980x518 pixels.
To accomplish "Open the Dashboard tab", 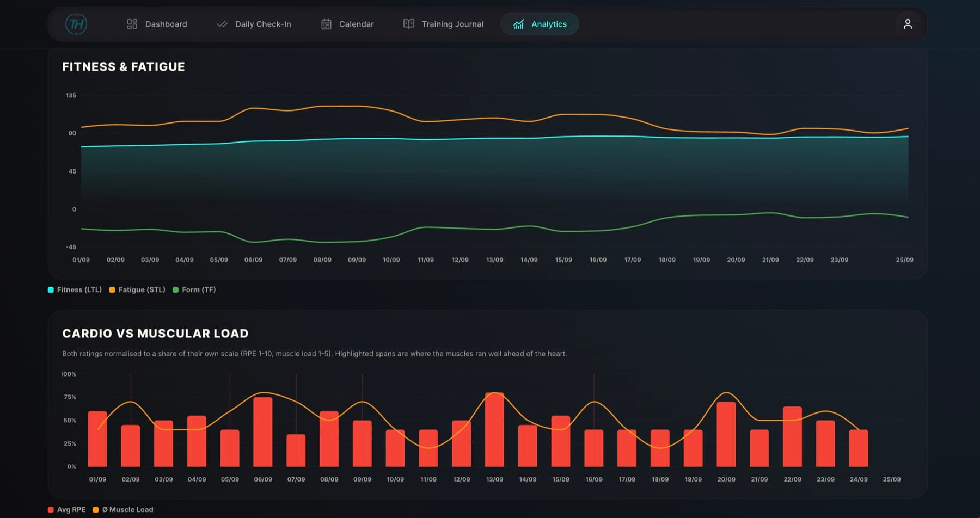I will pyautogui.click(x=157, y=24).
